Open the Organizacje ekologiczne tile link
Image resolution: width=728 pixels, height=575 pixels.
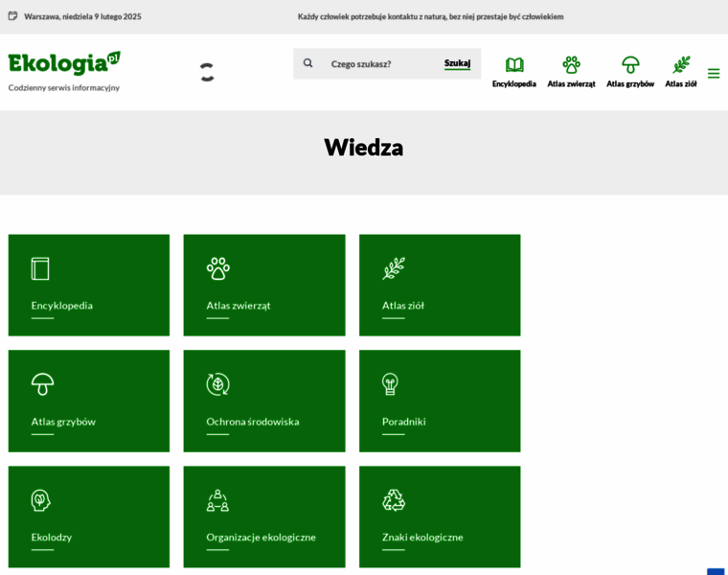(264, 517)
